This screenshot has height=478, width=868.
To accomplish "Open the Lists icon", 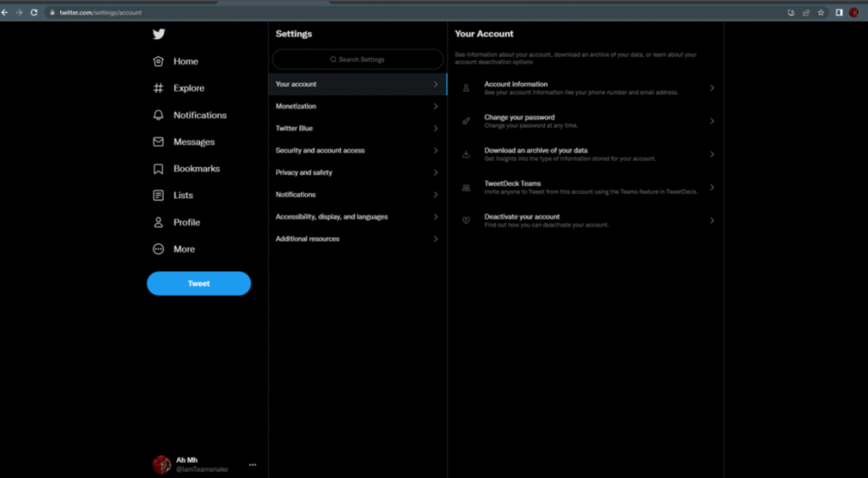I will pyautogui.click(x=159, y=195).
